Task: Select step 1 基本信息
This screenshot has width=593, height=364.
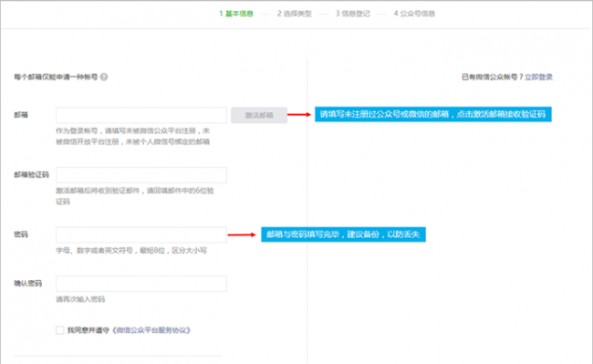Action: click(x=236, y=14)
